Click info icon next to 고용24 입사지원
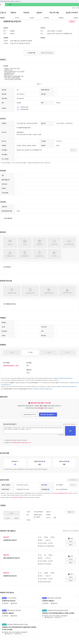 [69, 462]
